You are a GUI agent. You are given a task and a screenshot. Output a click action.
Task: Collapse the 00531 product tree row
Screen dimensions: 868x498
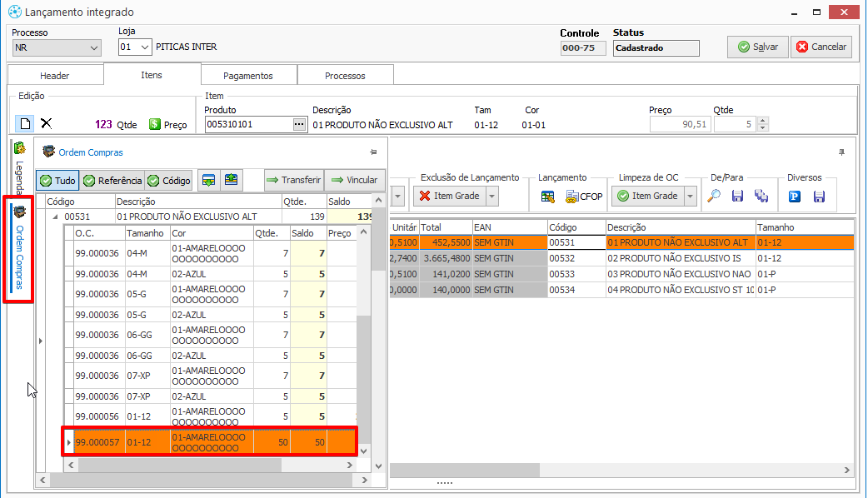click(x=57, y=217)
